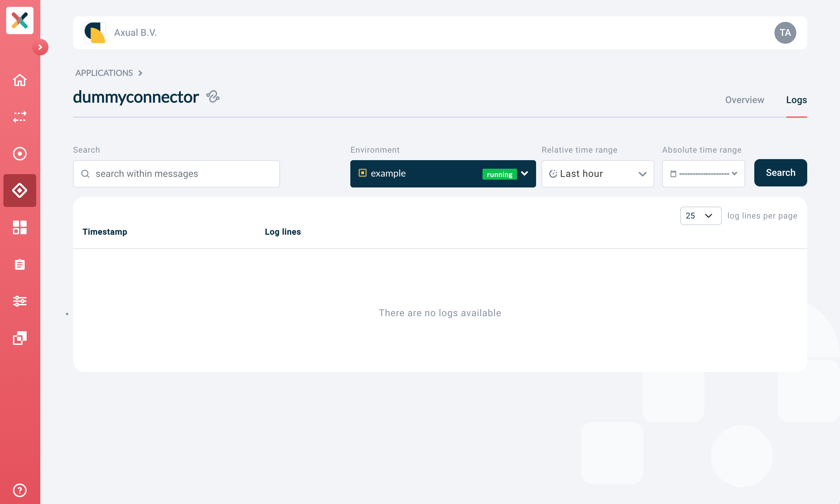Viewport: 840px width, 504px height.
Task: Click the Axual logo at top left
Action: [19, 20]
